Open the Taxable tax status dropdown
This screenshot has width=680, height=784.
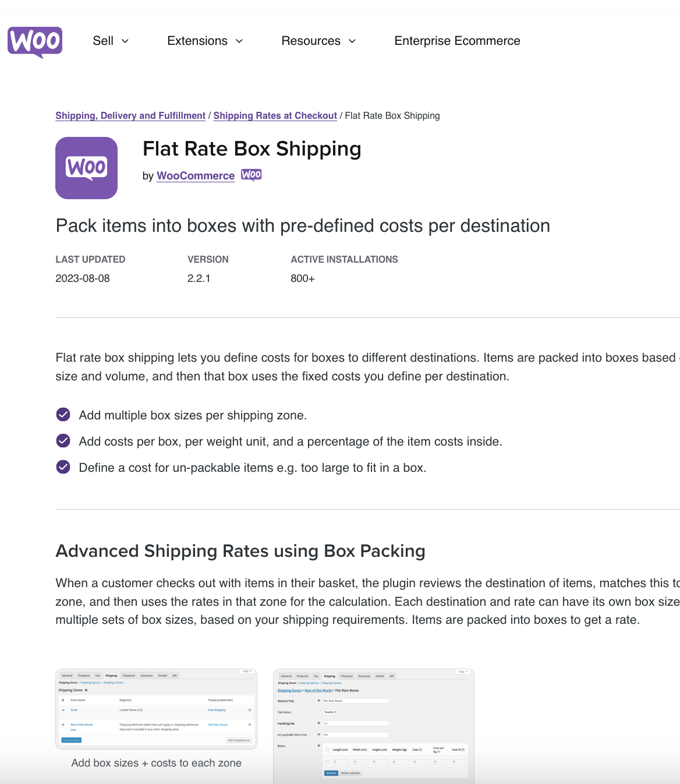pyautogui.click(x=330, y=712)
